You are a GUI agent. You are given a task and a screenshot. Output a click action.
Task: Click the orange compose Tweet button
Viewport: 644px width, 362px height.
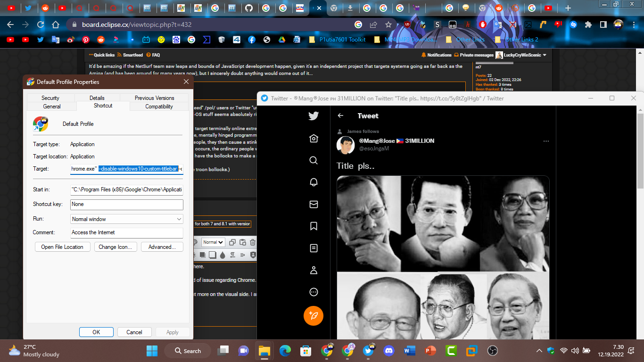[x=314, y=315]
